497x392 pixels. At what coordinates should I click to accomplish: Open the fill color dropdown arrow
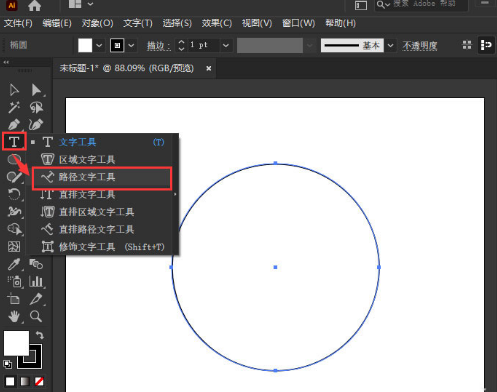pos(99,45)
